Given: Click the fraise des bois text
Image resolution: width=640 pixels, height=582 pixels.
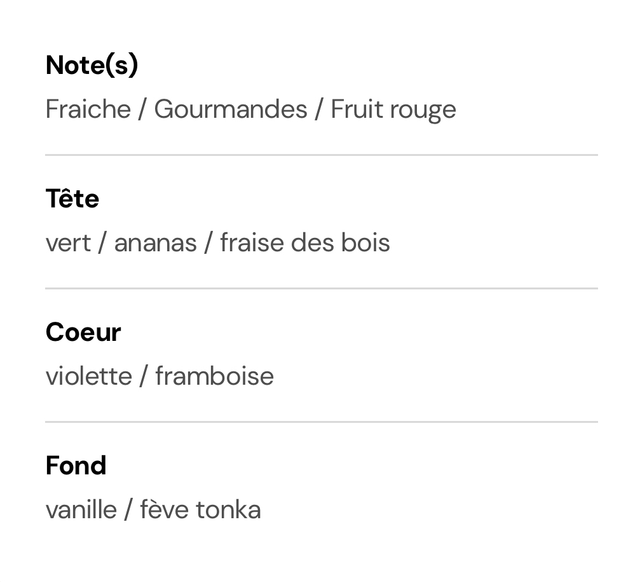Looking at the screenshot, I should point(305,243).
